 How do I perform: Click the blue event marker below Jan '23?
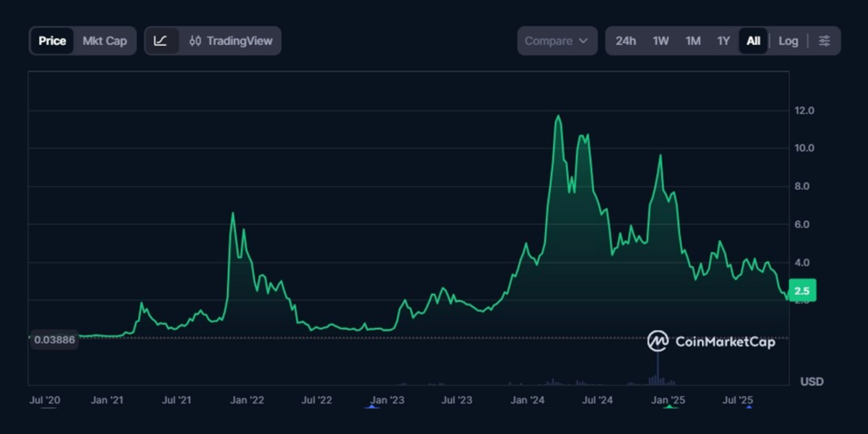click(371, 407)
